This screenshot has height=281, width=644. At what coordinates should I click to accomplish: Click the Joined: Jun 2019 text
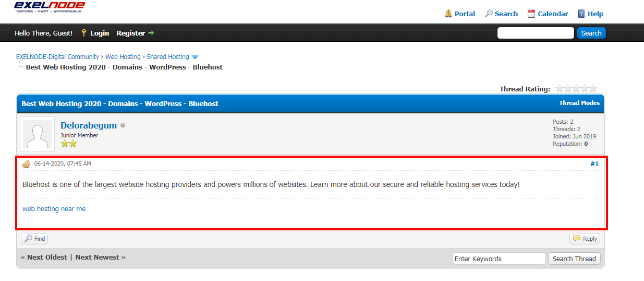click(x=574, y=136)
